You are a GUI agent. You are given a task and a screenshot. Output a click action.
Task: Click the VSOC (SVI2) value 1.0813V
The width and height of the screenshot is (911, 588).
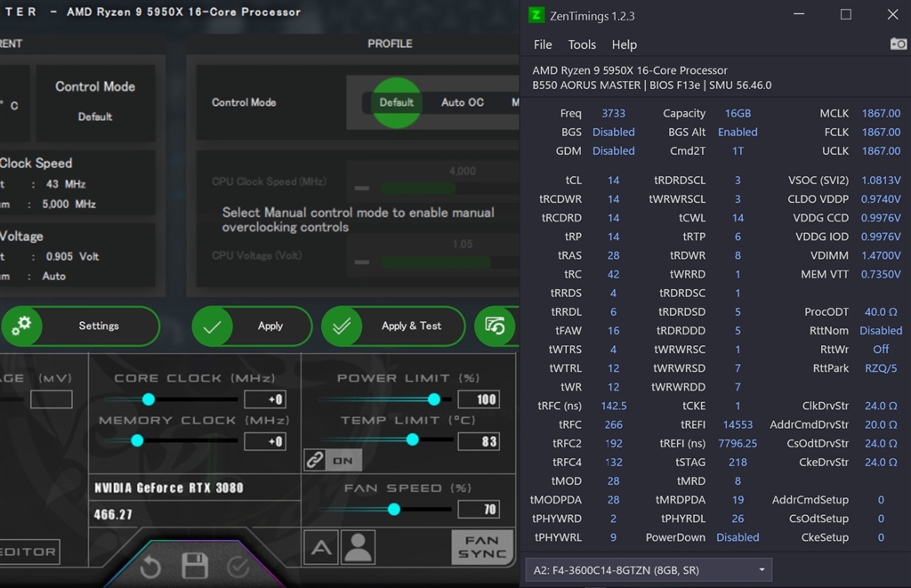pos(881,180)
